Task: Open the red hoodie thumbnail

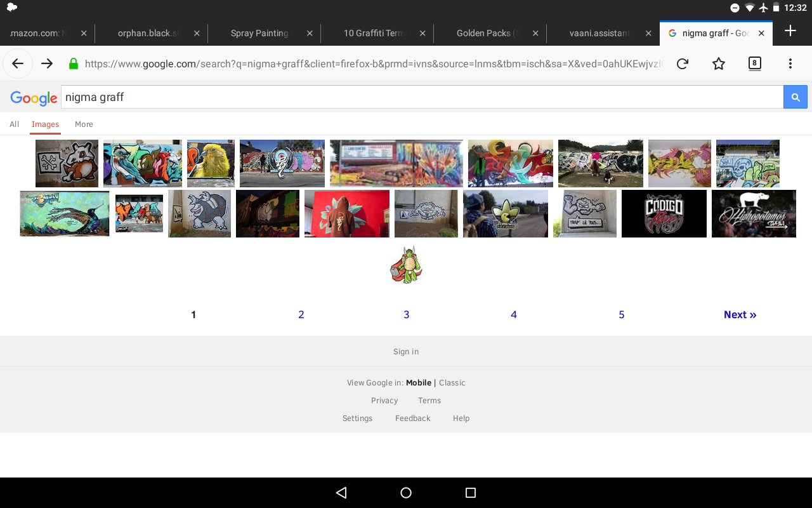Action: click(x=347, y=213)
